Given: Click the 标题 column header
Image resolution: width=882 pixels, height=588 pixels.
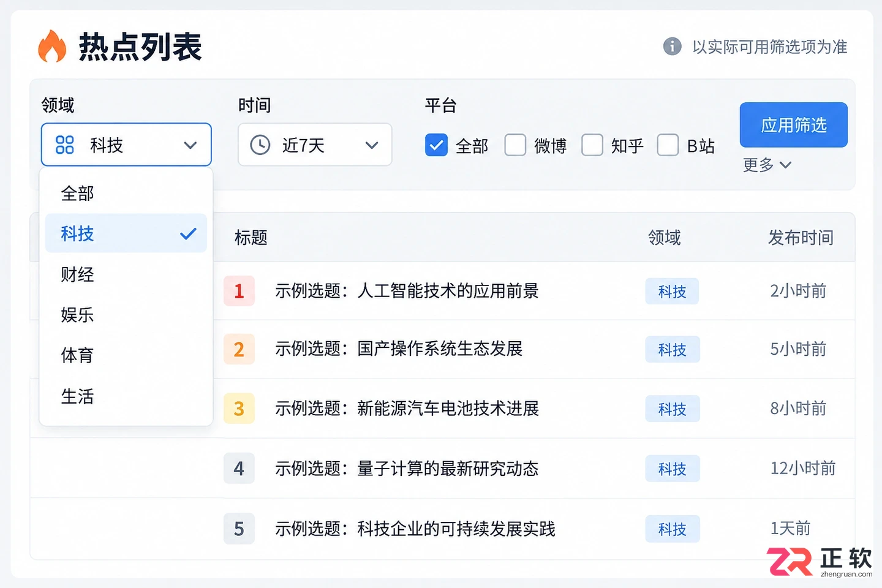Looking at the screenshot, I should [x=251, y=238].
